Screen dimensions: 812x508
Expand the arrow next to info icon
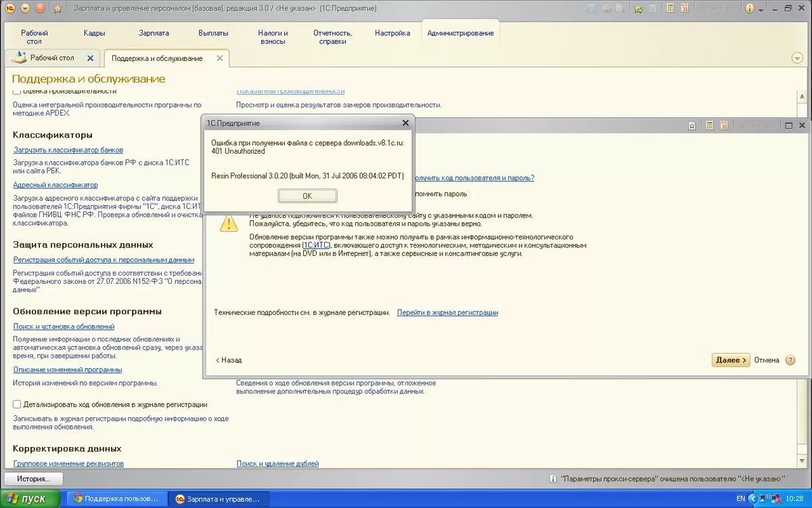pyautogui.click(x=761, y=9)
